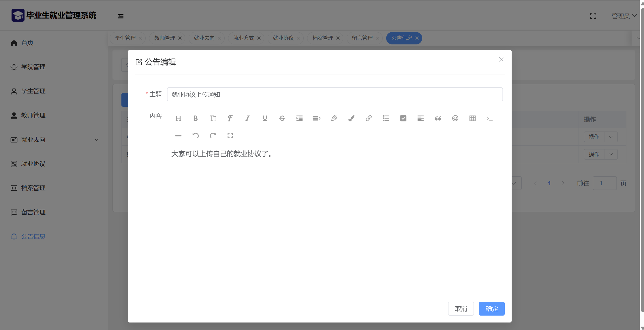Collapse the sidebar with hamburger icon
Screen dimensions: 644x330
click(121, 16)
